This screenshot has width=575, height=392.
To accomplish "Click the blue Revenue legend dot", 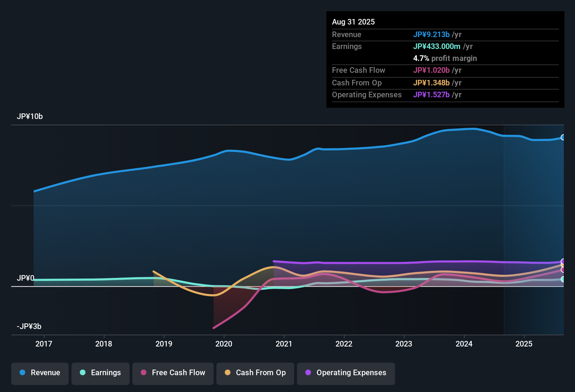I will [x=22, y=373].
